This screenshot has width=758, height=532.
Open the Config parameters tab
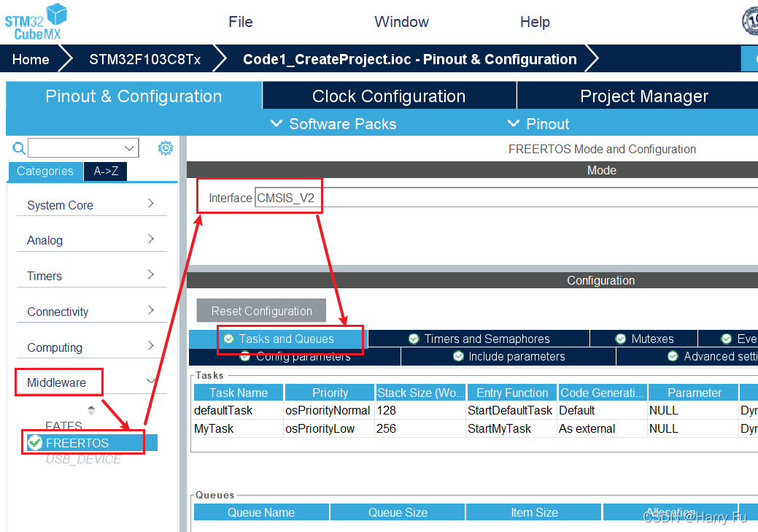pyautogui.click(x=295, y=357)
